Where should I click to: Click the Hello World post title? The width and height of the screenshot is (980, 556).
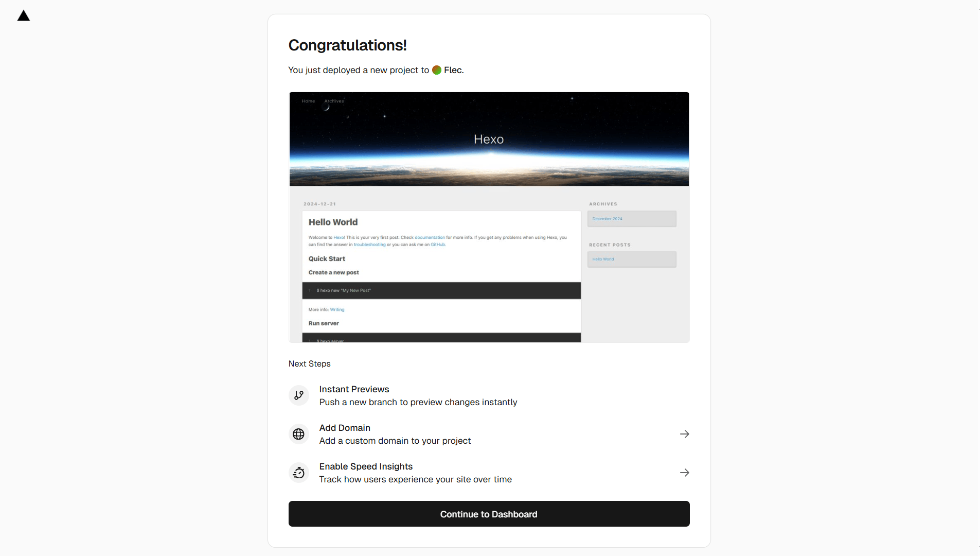333,222
